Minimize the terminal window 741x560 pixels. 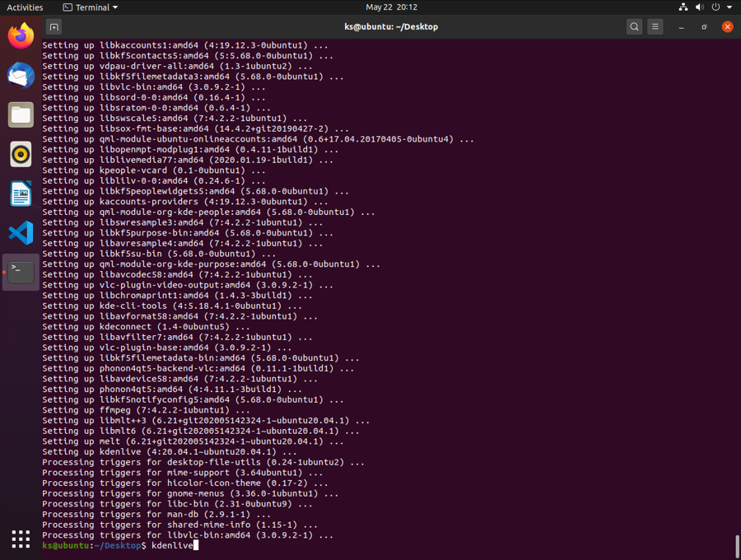click(681, 27)
